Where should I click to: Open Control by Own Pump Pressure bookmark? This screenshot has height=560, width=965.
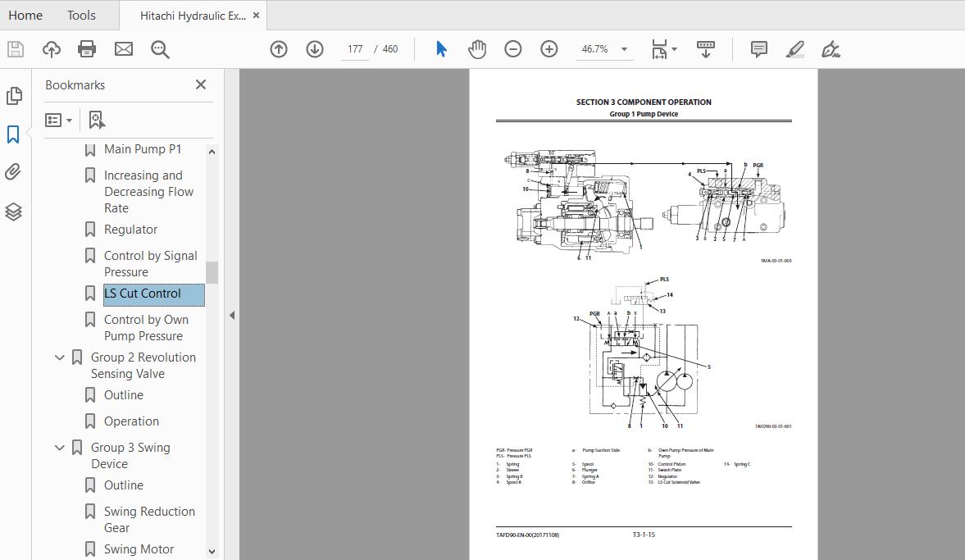tap(146, 327)
